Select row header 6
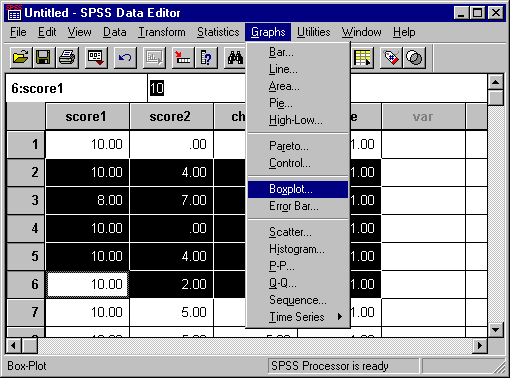The image size is (510, 378). pyautogui.click(x=26, y=284)
